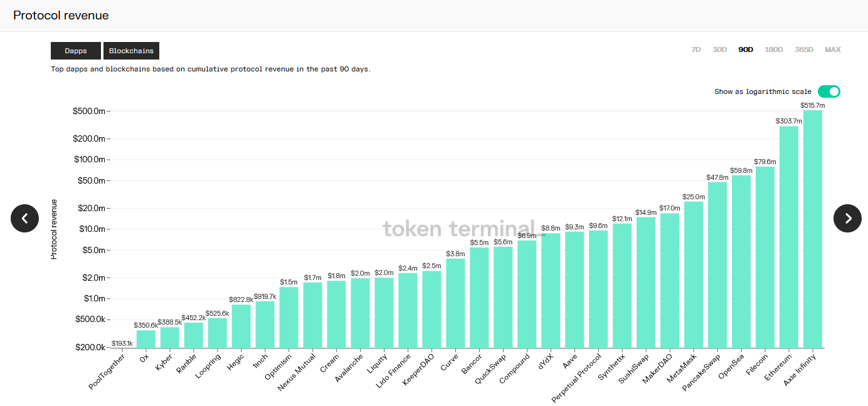Select the MAX time range

(x=833, y=49)
